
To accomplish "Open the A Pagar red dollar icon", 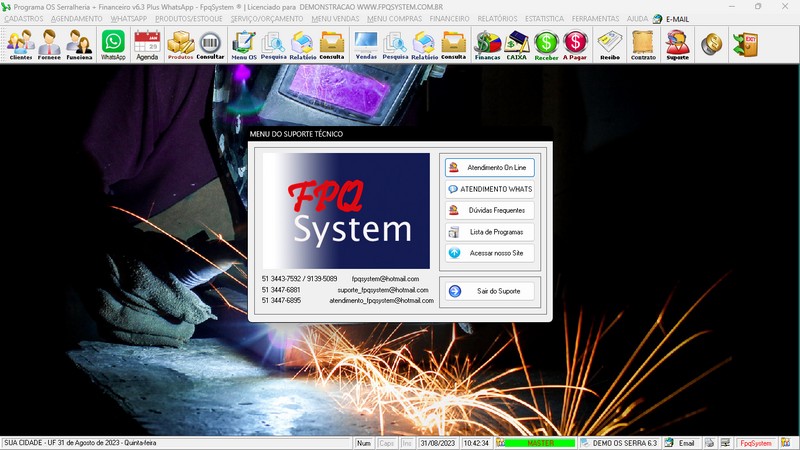I will 575,44.
